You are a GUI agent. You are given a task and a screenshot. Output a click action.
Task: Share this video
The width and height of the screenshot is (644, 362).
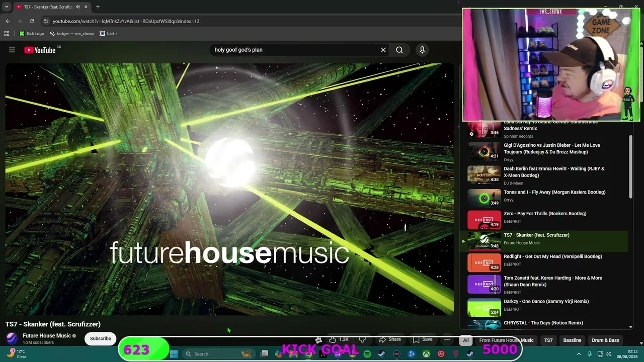[x=390, y=339]
